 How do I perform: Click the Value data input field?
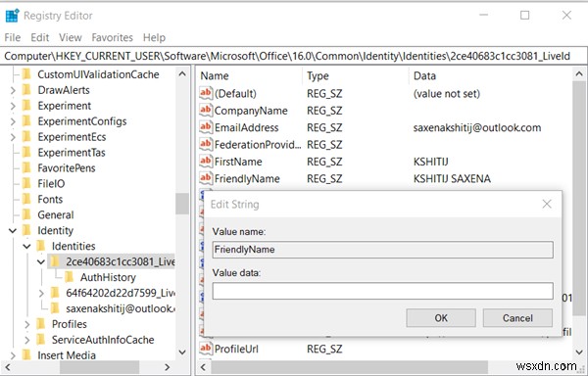pos(382,291)
